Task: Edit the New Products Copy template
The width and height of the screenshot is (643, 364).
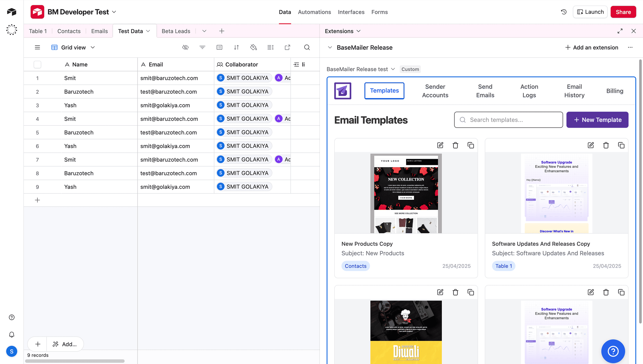Action: click(x=440, y=145)
